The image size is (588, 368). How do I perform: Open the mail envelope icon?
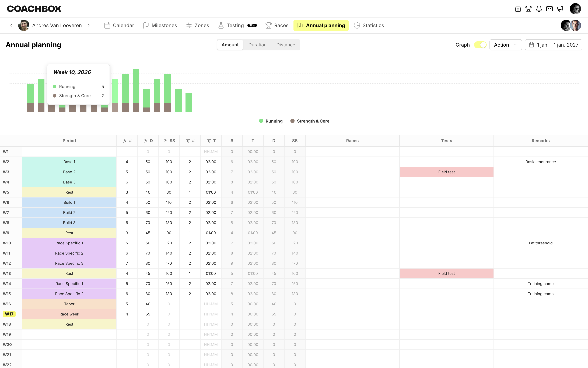(549, 9)
